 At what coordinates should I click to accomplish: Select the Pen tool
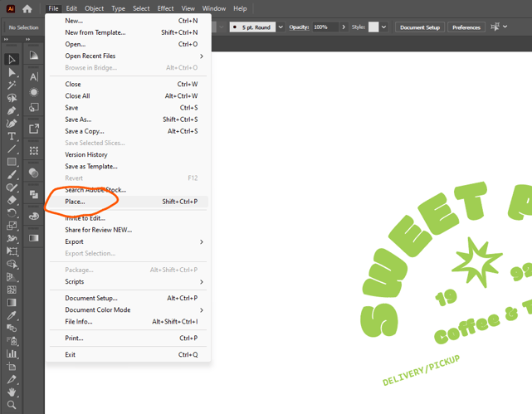[x=12, y=111]
